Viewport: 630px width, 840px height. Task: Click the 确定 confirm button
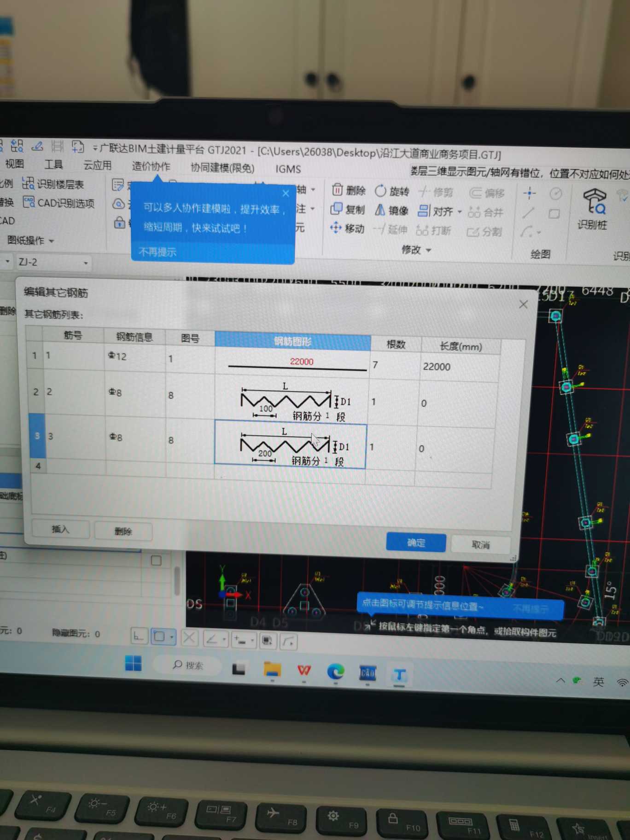click(x=416, y=542)
